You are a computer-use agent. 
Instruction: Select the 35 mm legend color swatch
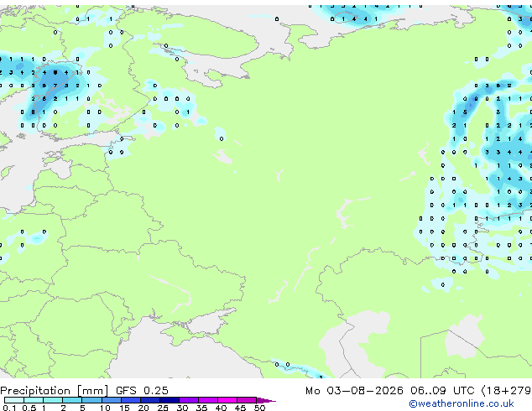click(208, 400)
